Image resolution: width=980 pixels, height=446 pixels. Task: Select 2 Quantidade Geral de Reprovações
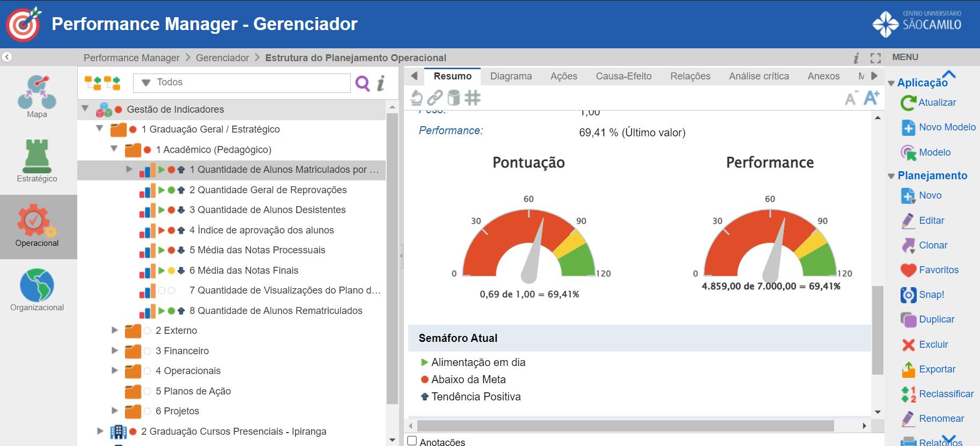point(268,190)
